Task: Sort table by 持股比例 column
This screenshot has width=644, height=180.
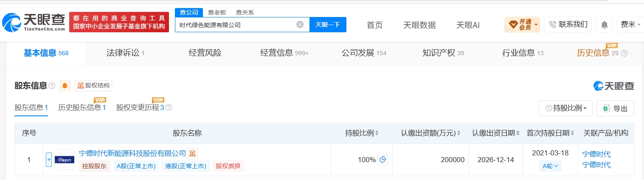Action: point(362,133)
